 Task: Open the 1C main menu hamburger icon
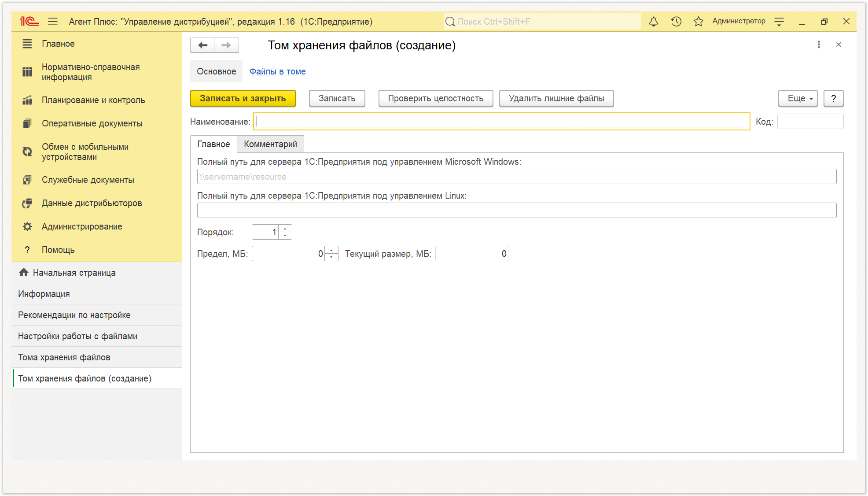tap(53, 21)
